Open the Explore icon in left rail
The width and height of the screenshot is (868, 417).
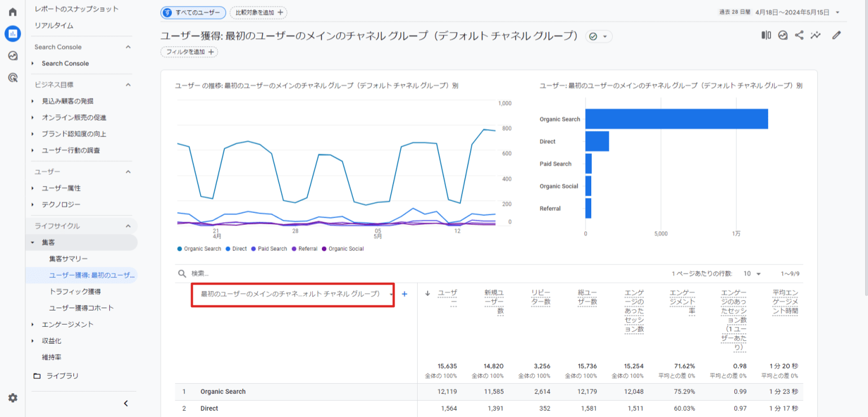coord(12,56)
